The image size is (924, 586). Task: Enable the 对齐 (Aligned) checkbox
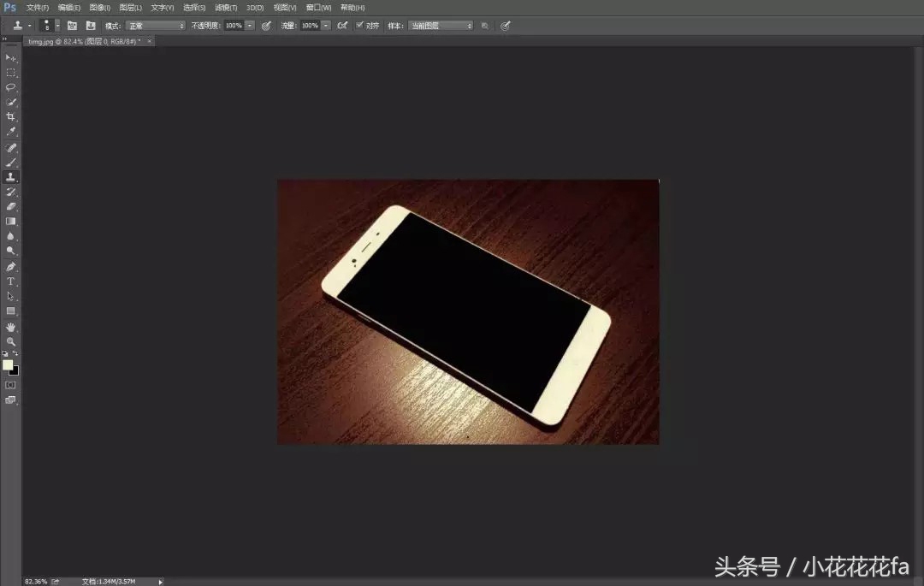[x=360, y=25]
